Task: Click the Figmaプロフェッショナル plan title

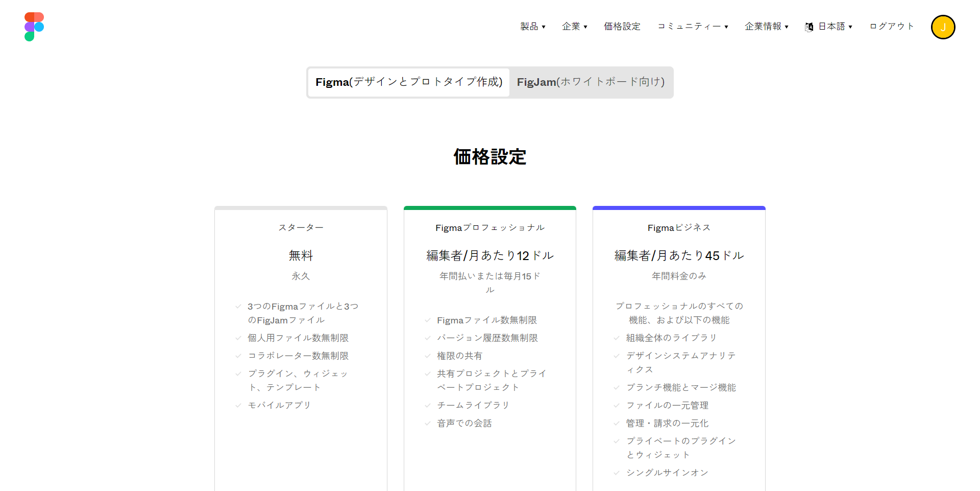Action: point(490,227)
